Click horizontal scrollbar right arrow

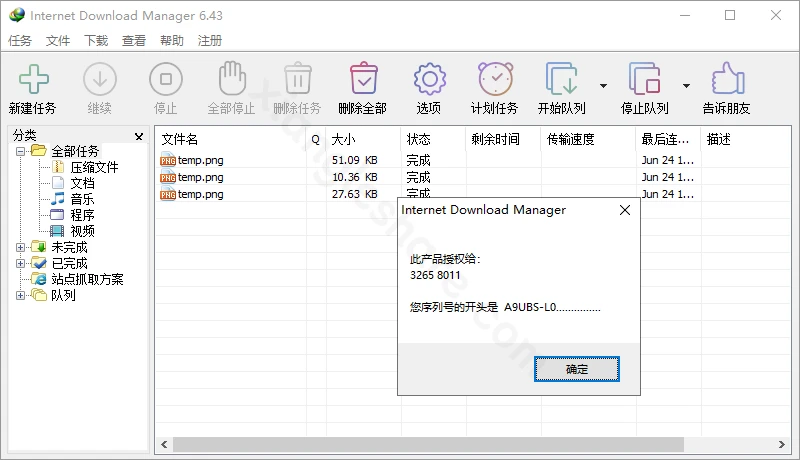click(782, 444)
